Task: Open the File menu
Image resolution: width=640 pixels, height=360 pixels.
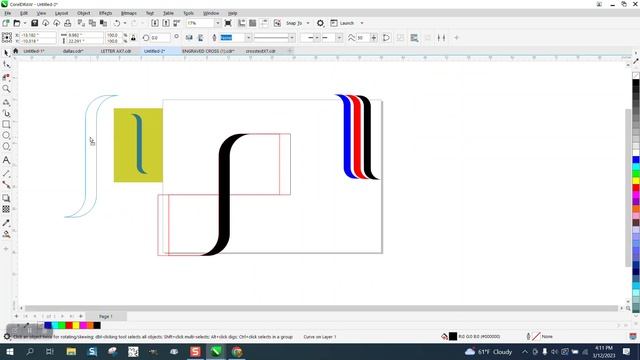Action: [x=8, y=13]
